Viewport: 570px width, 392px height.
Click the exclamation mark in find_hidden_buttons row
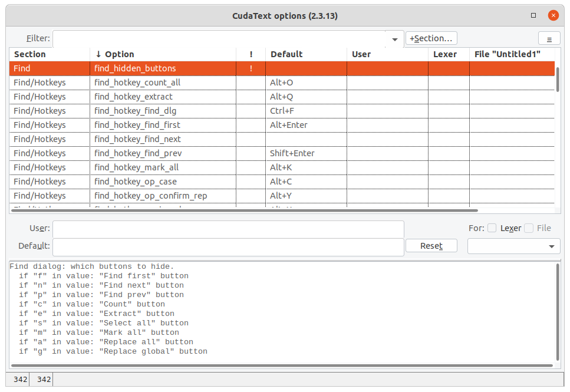pos(251,68)
